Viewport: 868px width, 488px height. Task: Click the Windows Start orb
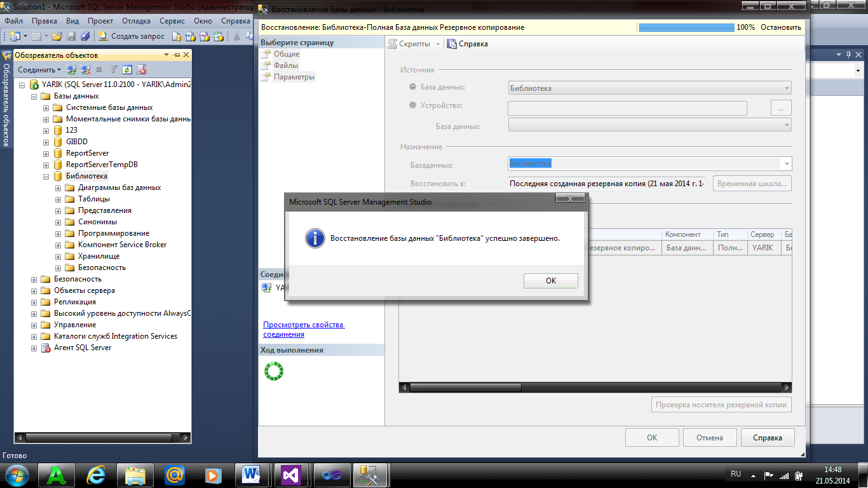pos(17,474)
